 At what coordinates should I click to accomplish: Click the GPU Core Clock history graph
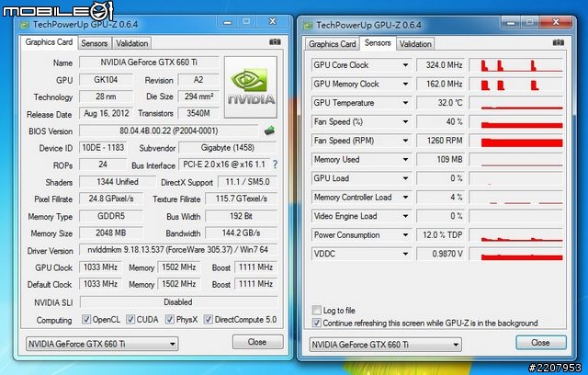pos(516,65)
